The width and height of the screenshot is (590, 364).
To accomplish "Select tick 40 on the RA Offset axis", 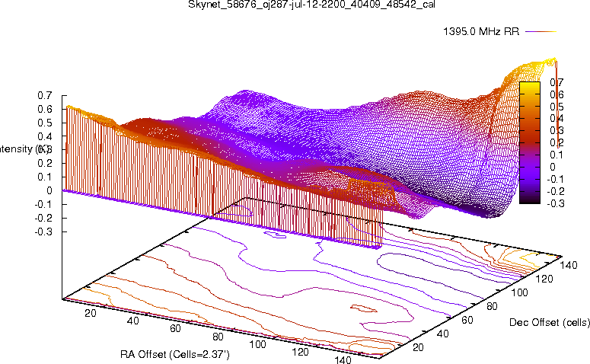I will 132,321.
